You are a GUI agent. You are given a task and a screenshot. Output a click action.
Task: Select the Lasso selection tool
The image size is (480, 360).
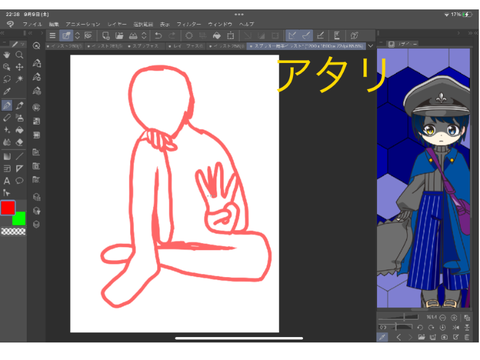pos(6,79)
